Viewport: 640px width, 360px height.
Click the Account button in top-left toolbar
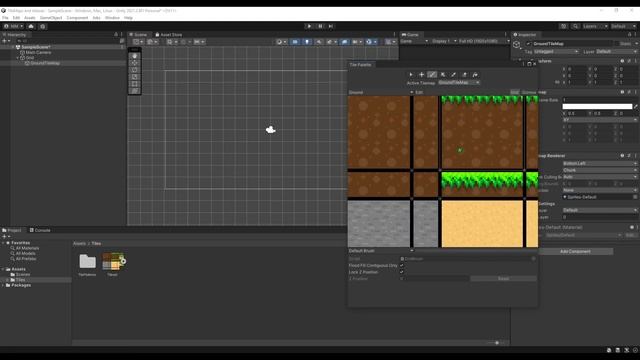coord(13,26)
